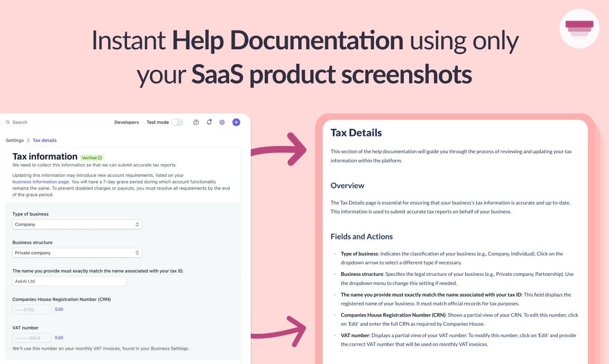Edit the VAT number
The image size is (609, 364).
point(59,338)
